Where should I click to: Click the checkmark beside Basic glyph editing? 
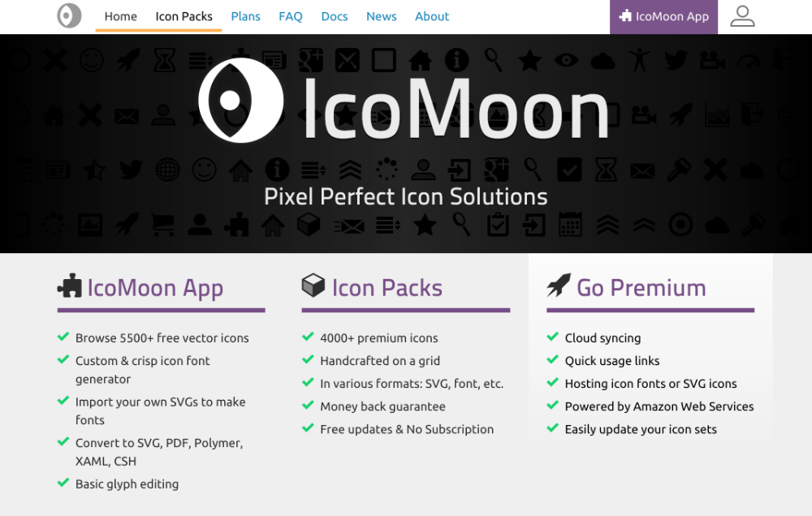click(x=63, y=484)
